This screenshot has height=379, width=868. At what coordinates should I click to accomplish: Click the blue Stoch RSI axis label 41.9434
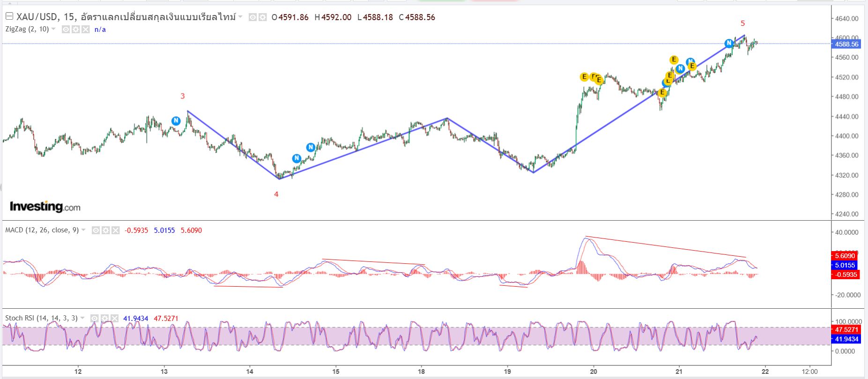[846, 339]
